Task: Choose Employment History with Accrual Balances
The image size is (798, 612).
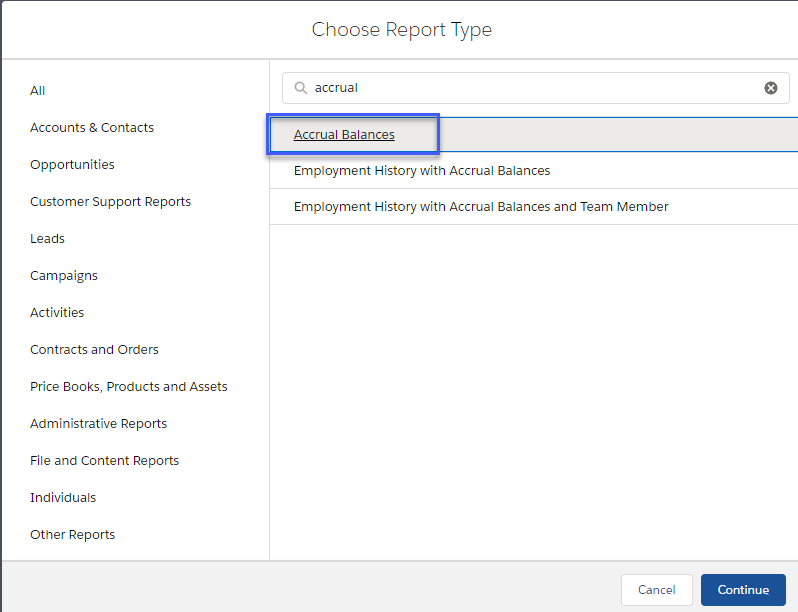Action: [x=421, y=171]
